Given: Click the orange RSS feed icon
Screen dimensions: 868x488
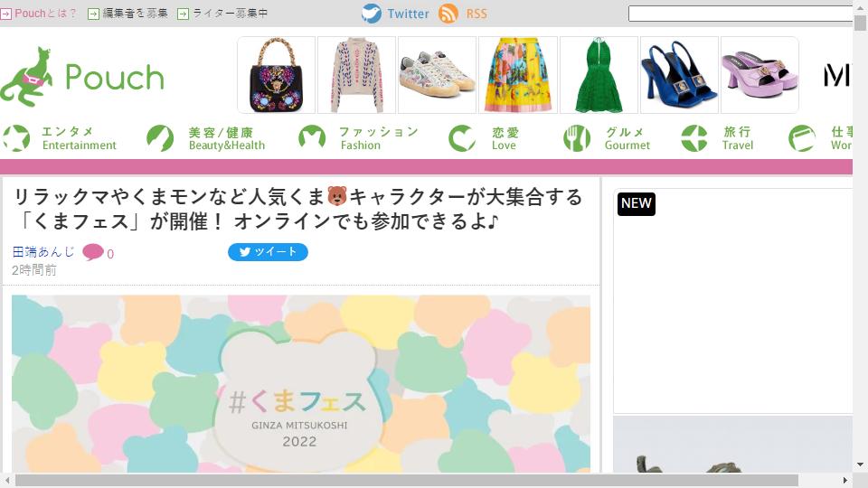Looking at the screenshot, I should (448, 14).
